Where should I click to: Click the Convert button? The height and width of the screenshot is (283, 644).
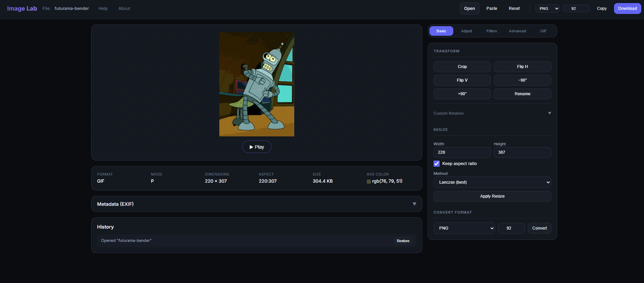(x=539, y=228)
